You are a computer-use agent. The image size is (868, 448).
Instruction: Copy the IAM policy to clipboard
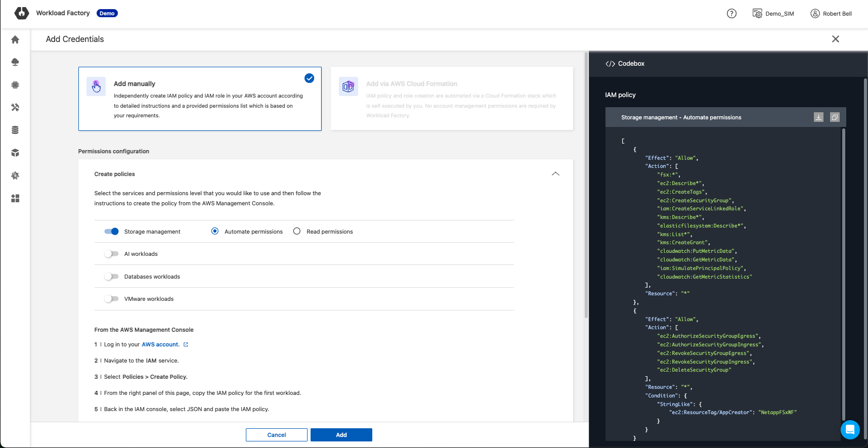(835, 117)
